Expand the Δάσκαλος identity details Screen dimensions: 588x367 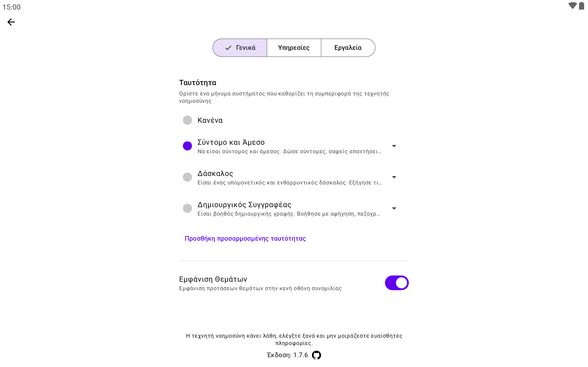point(394,177)
